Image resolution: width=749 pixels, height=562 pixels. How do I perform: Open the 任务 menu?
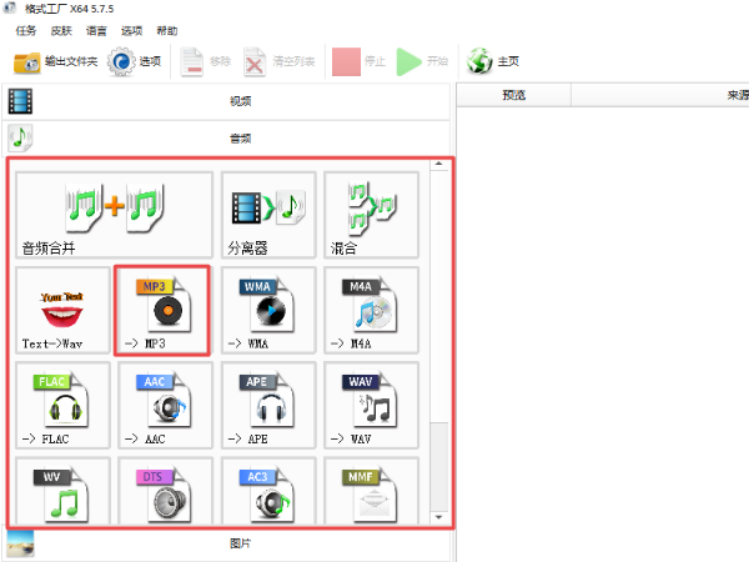click(x=26, y=31)
